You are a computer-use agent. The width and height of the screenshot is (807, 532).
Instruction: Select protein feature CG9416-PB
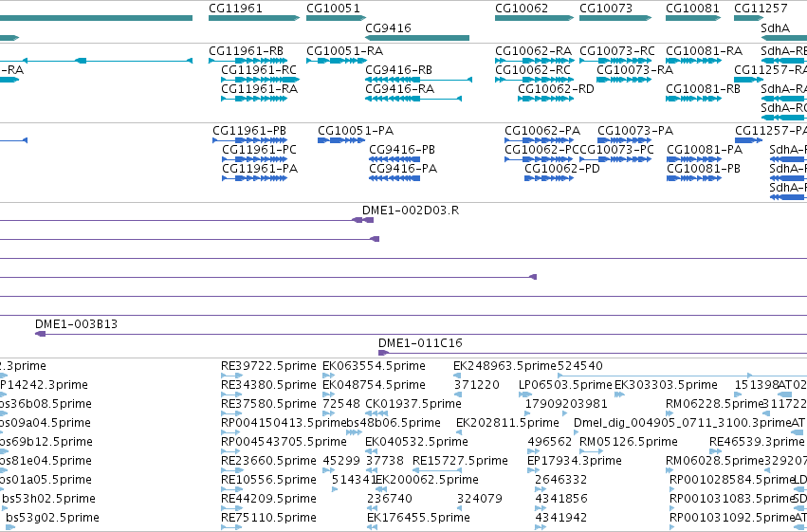(394, 159)
